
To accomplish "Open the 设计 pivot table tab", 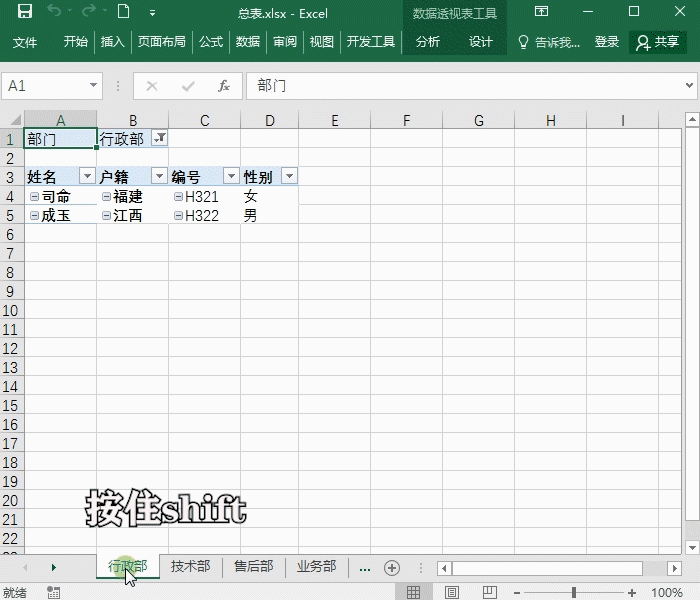I will click(x=481, y=42).
